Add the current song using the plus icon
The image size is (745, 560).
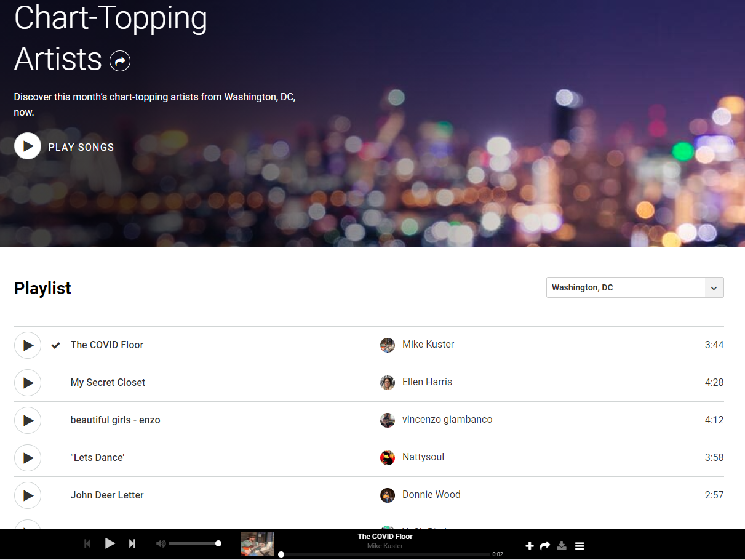click(530, 545)
